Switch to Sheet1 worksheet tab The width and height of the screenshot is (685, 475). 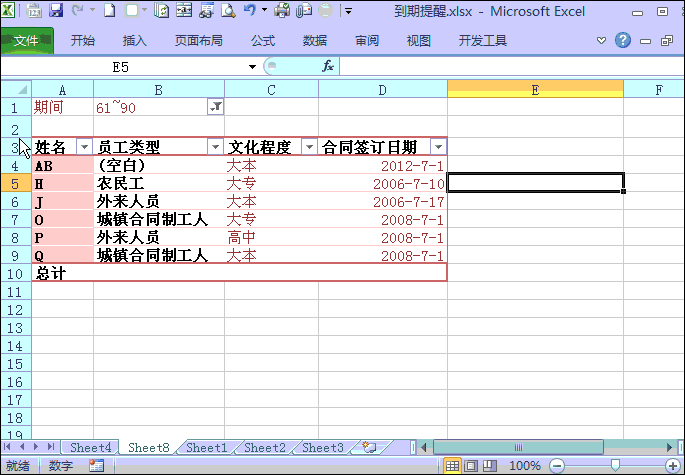207,447
